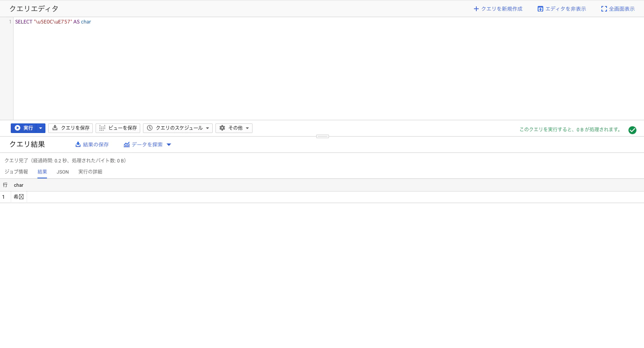644x348 pixels.
Task: Click the Save Query download icon
Action: coord(55,128)
